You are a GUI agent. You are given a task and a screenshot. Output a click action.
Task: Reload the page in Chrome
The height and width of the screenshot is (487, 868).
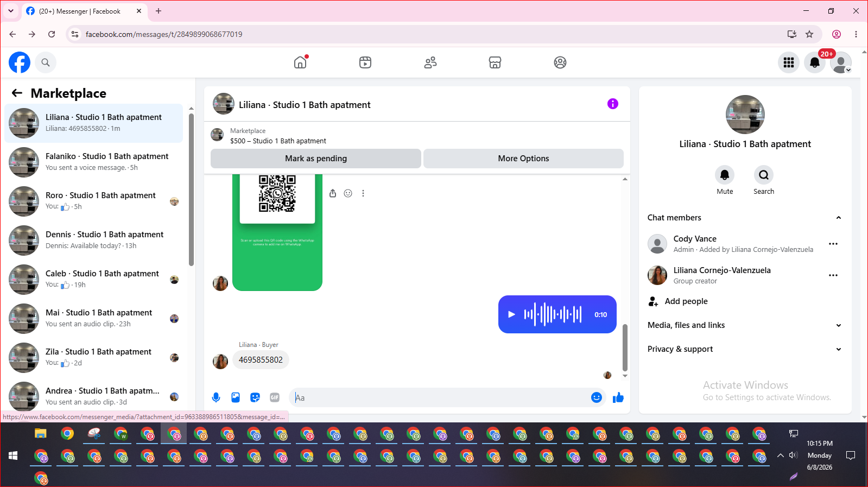tap(52, 34)
